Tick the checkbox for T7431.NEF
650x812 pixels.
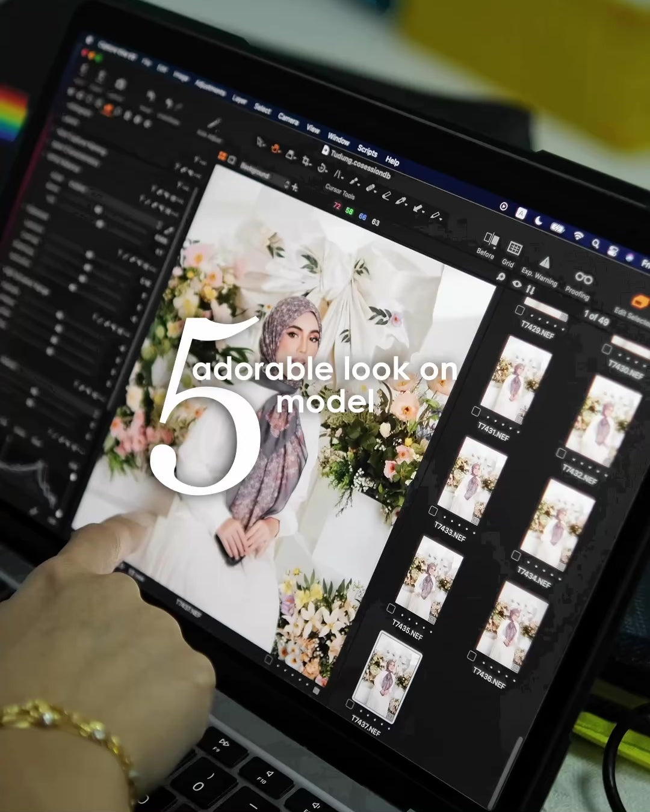[476, 411]
